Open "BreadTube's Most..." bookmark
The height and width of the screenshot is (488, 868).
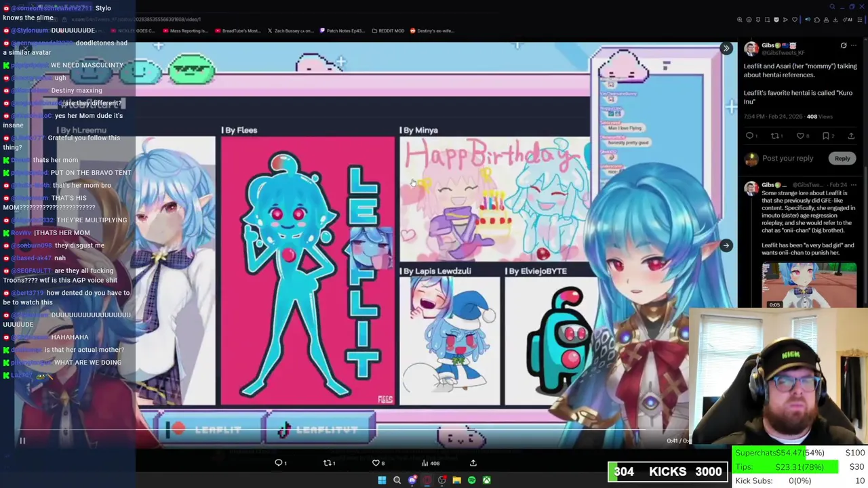pos(237,30)
